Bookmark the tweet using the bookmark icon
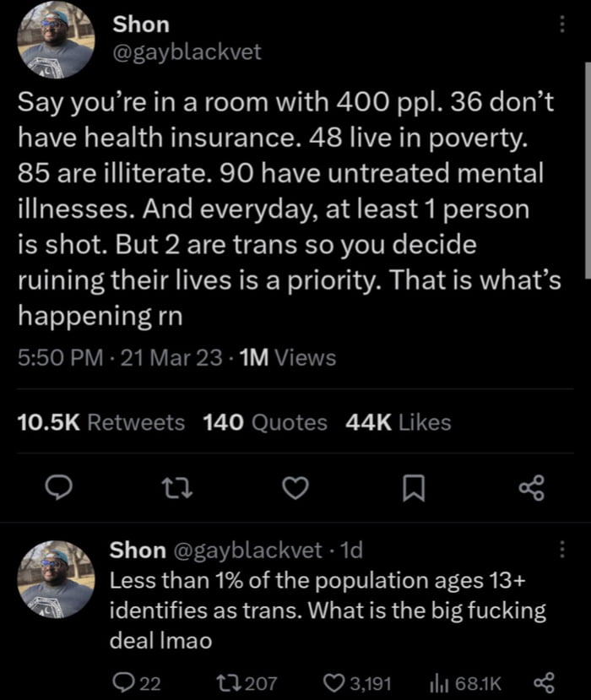The width and height of the screenshot is (591, 700). click(x=413, y=488)
